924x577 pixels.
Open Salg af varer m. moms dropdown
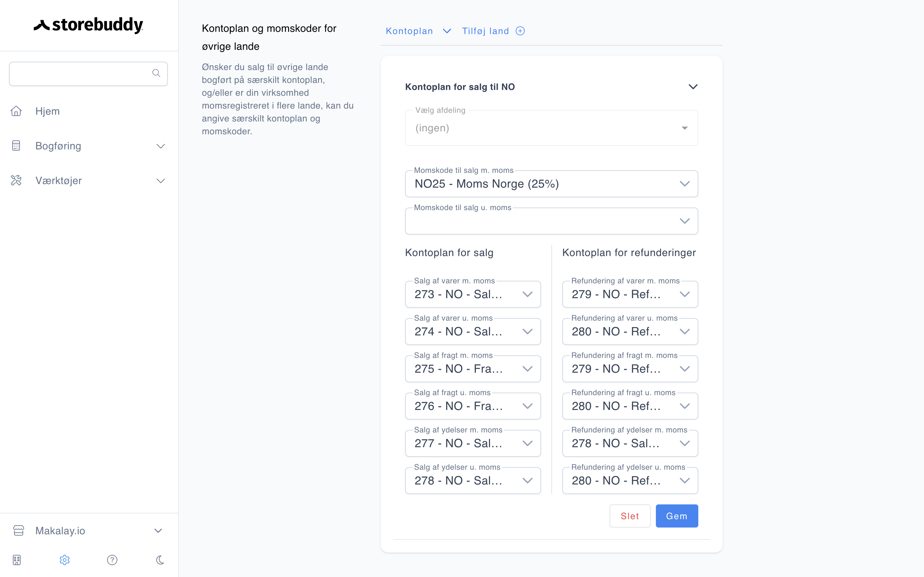pyautogui.click(x=473, y=294)
